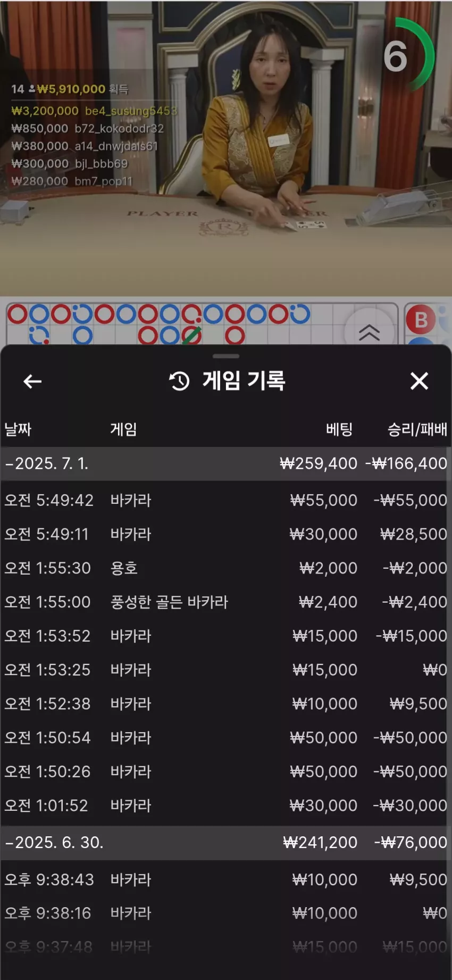Open the 오전 1:50:54 바카라 record
This screenshot has width=452, height=980.
coord(226,738)
